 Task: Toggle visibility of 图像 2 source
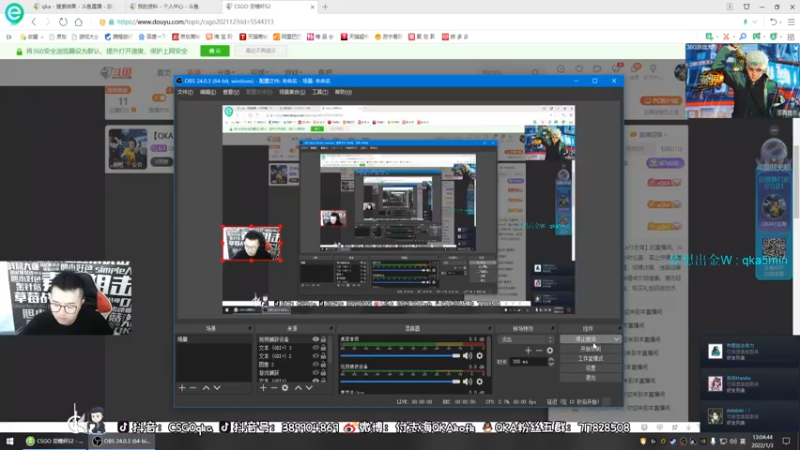[315, 364]
